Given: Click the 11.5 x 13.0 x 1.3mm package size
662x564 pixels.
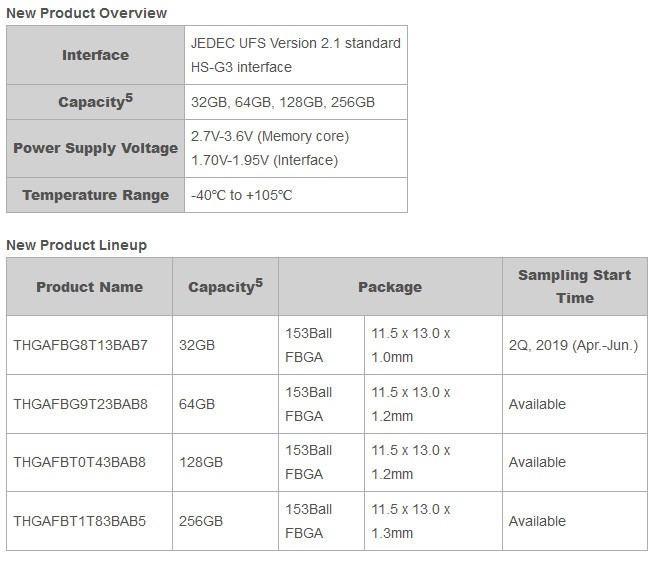Looking at the screenshot, I should (411, 521).
